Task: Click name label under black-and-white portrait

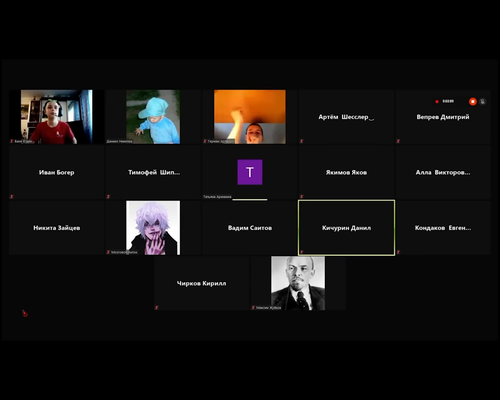Action: (269, 308)
